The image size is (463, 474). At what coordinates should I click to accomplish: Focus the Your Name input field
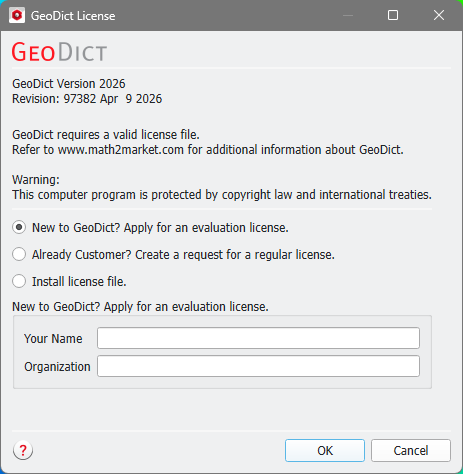[258, 338]
